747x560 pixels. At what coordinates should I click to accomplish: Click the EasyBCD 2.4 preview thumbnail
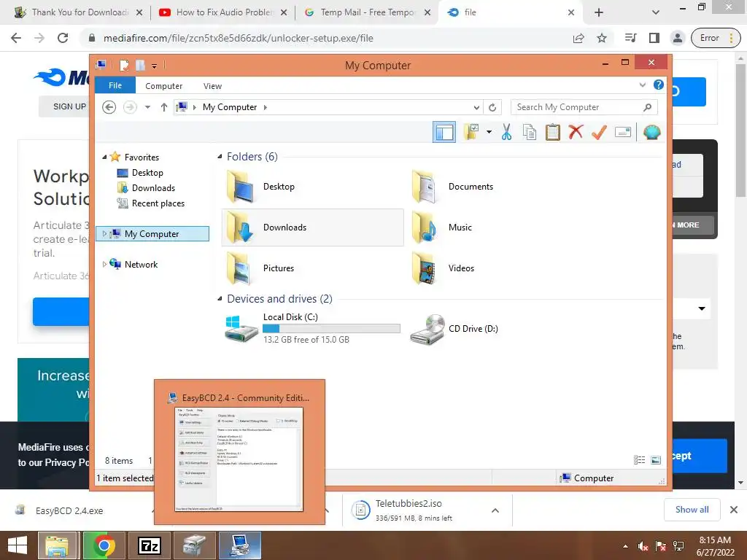239,459
